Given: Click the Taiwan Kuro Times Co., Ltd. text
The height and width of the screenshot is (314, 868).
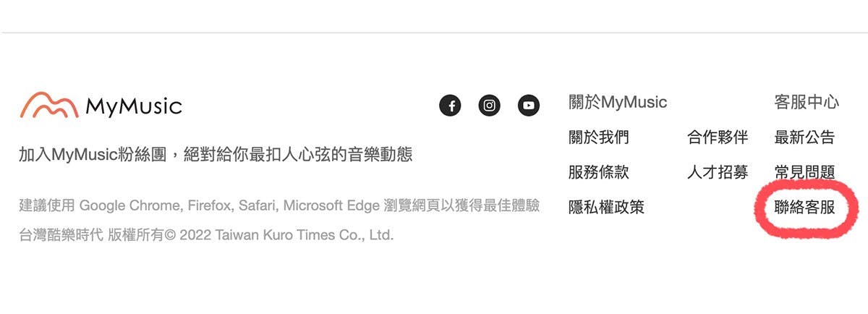Looking at the screenshot, I should (x=305, y=235).
